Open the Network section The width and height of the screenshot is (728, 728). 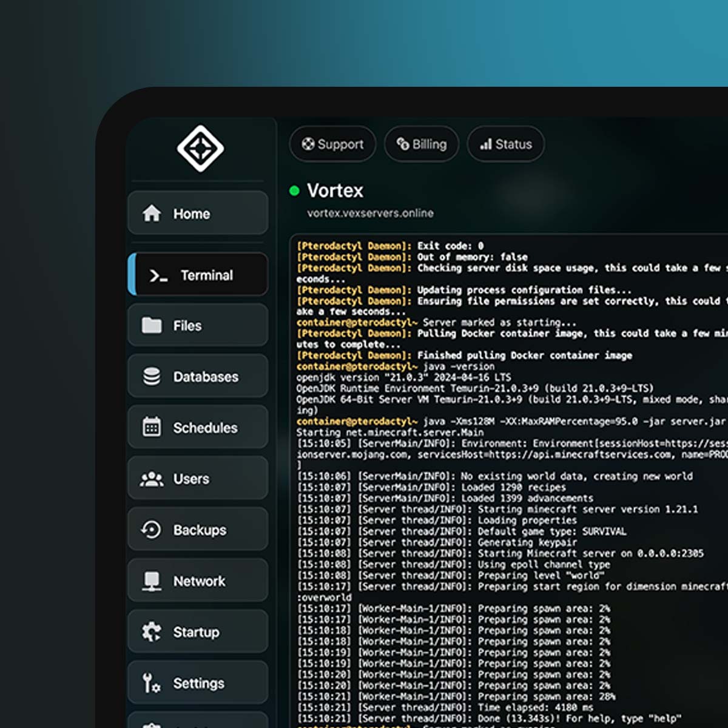point(198,581)
